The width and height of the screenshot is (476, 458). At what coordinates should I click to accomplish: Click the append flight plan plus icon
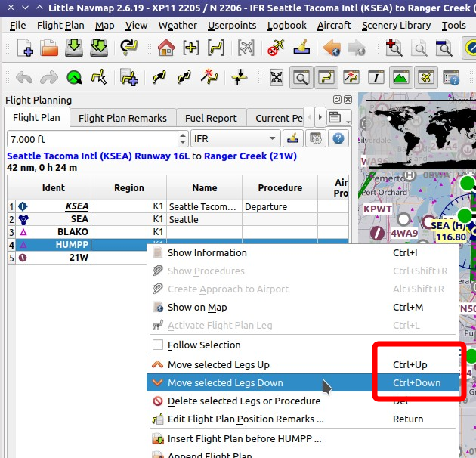pyautogui.click(x=129, y=77)
